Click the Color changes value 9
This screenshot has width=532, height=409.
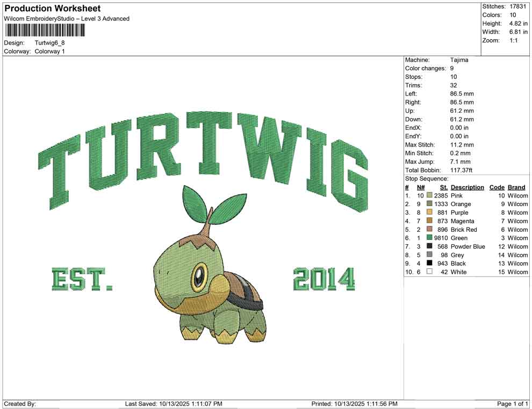pos(452,69)
